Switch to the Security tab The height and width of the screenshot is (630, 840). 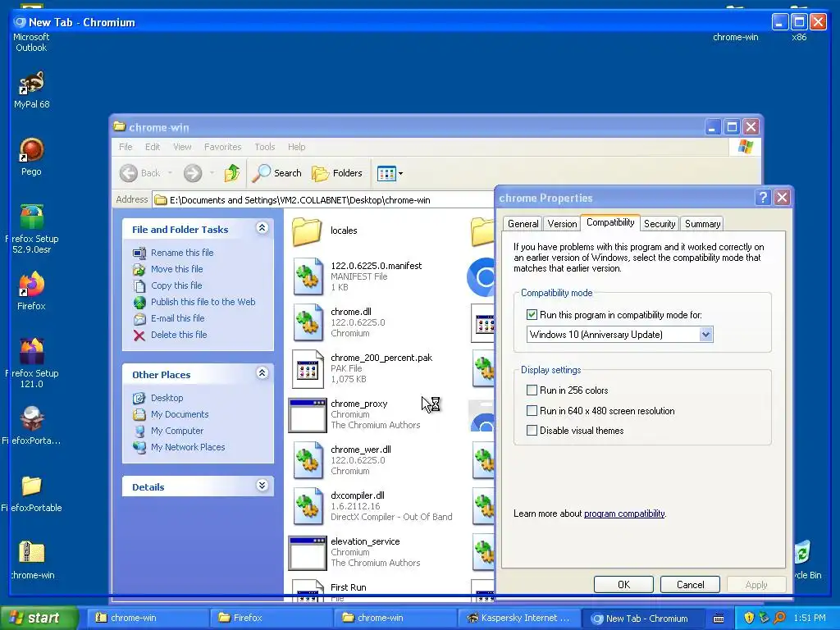(x=660, y=224)
